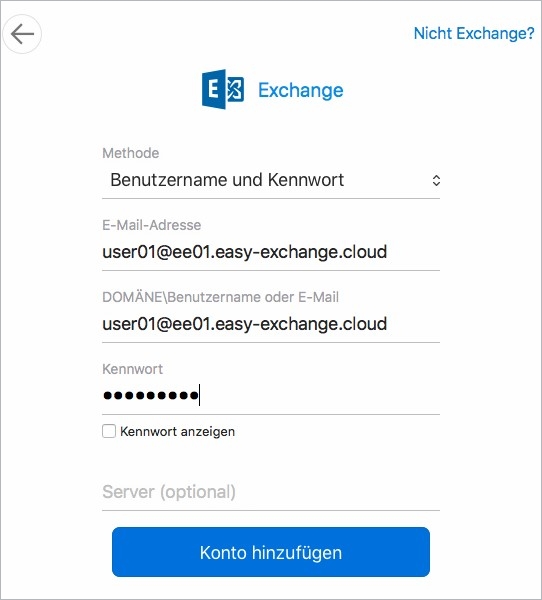
Task: Click the DOMÄNE\Benutzername oder E-Mail label
Action: [x=220, y=297]
